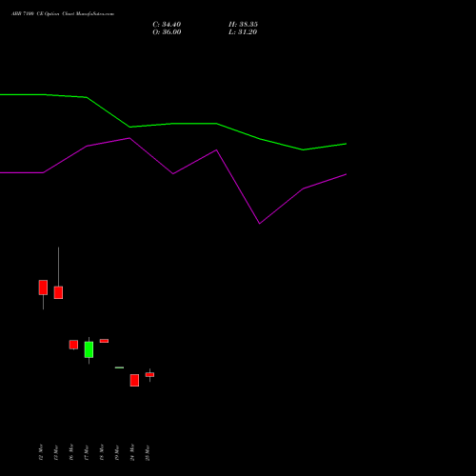
Task: Select the high value 'H: 38.35'
Action: tap(243, 25)
